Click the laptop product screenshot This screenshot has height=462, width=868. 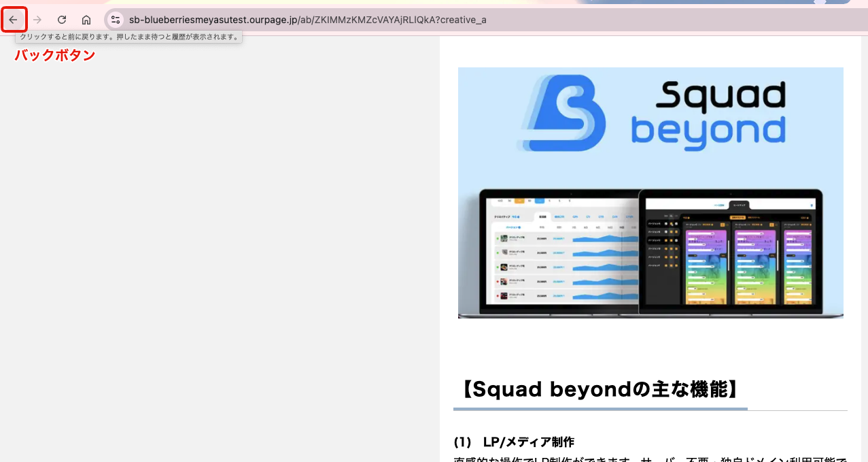(650, 254)
